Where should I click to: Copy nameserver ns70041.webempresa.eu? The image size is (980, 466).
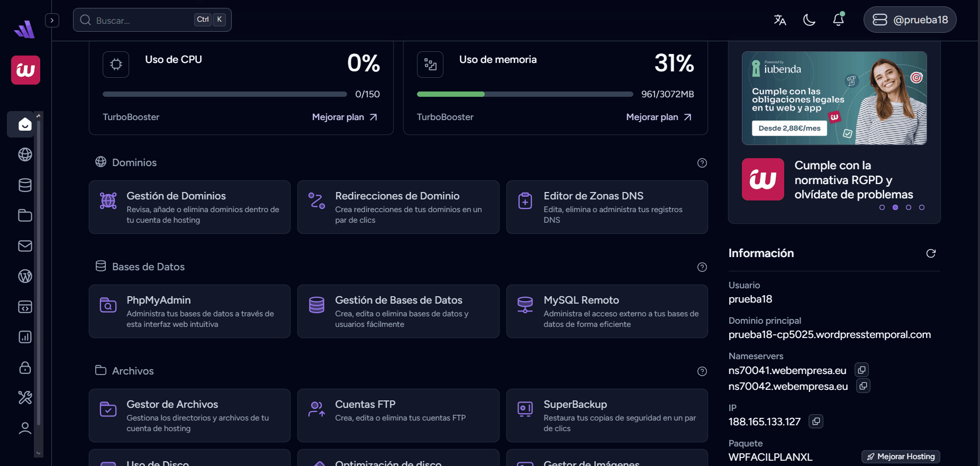tap(861, 370)
